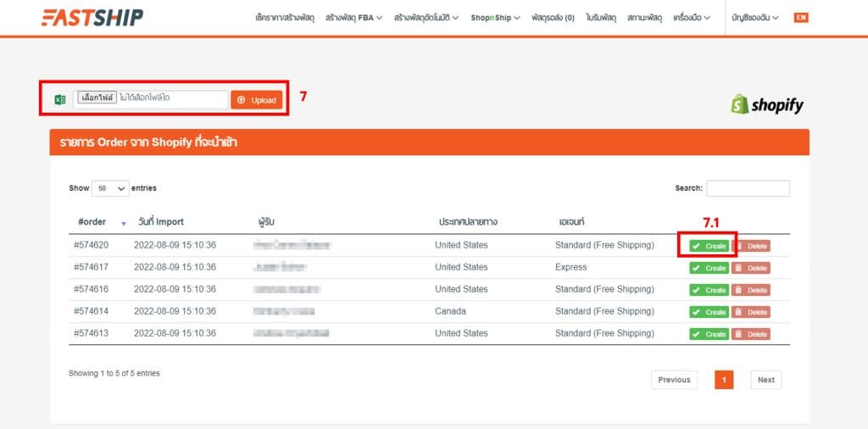Open the Show entries count dropdown
The height and width of the screenshot is (429, 868).
click(110, 188)
